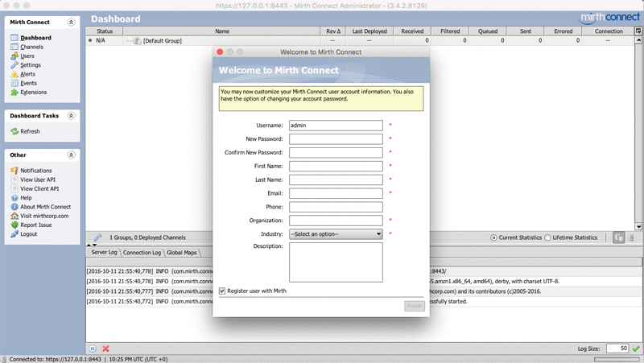Open the Users icon in the sidebar
Viewport: 644px width, 363px height.
point(14,56)
